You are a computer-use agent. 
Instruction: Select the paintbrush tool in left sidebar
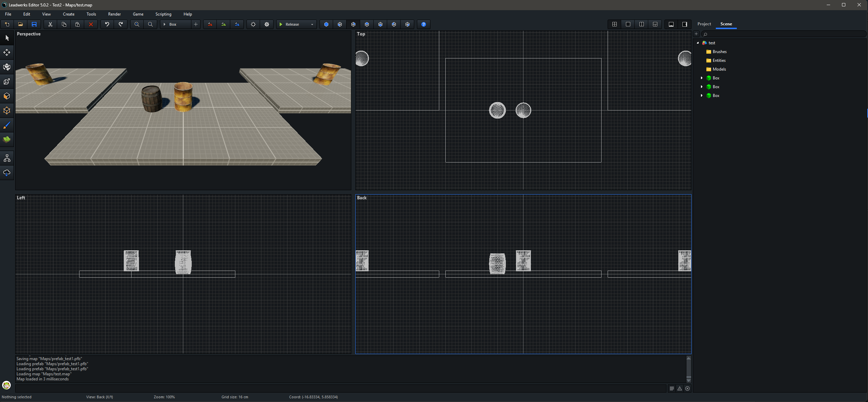point(7,125)
